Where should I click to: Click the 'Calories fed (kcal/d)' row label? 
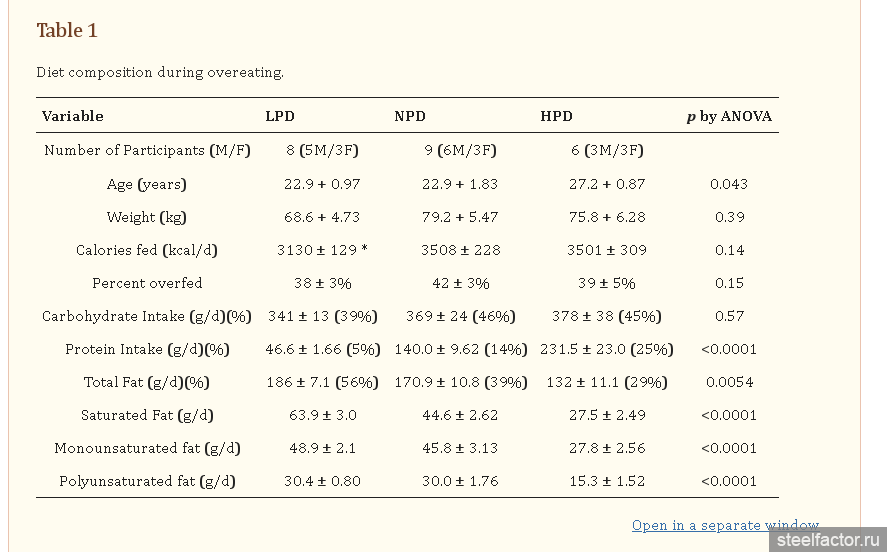pyautogui.click(x=147, y=250)
